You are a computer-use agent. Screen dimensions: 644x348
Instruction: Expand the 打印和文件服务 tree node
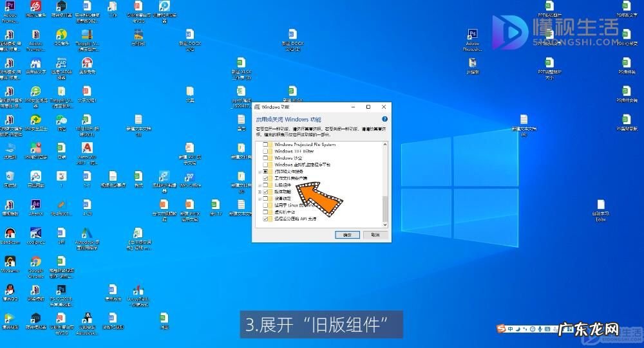pos(260,172)
